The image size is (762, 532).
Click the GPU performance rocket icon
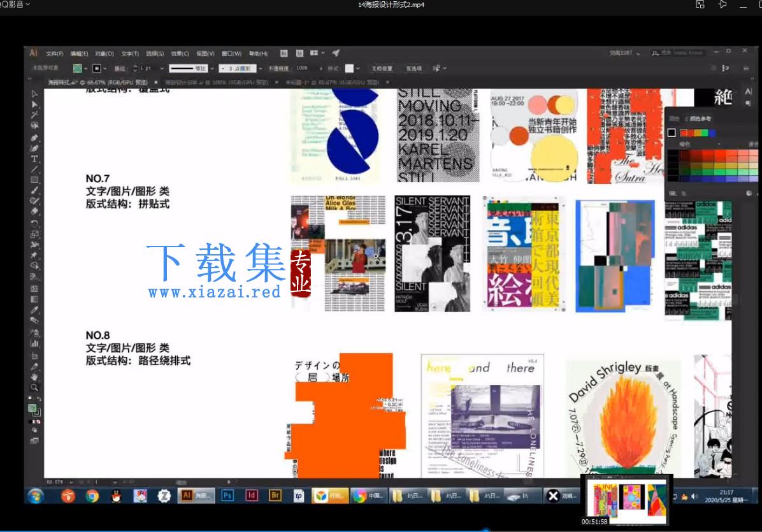[336, 53]
